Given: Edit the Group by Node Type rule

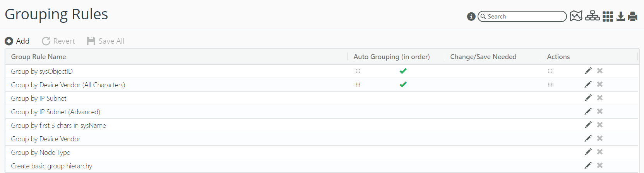Looking at the screenshot, I should click(x=588, y=152).
